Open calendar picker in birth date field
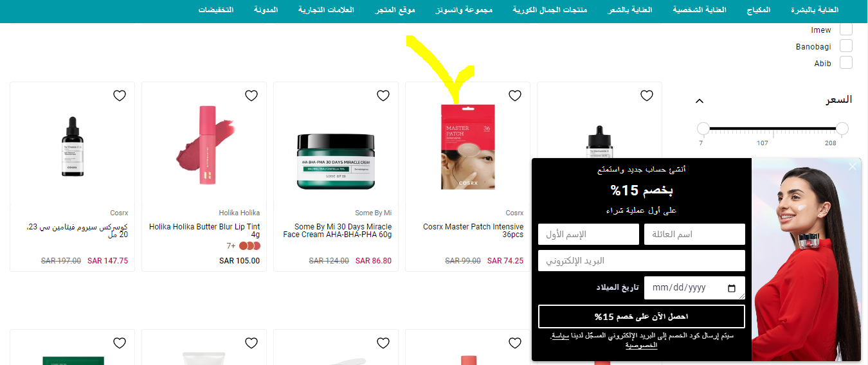The height and width of the screenshot is (365, 868). (732, 288)
